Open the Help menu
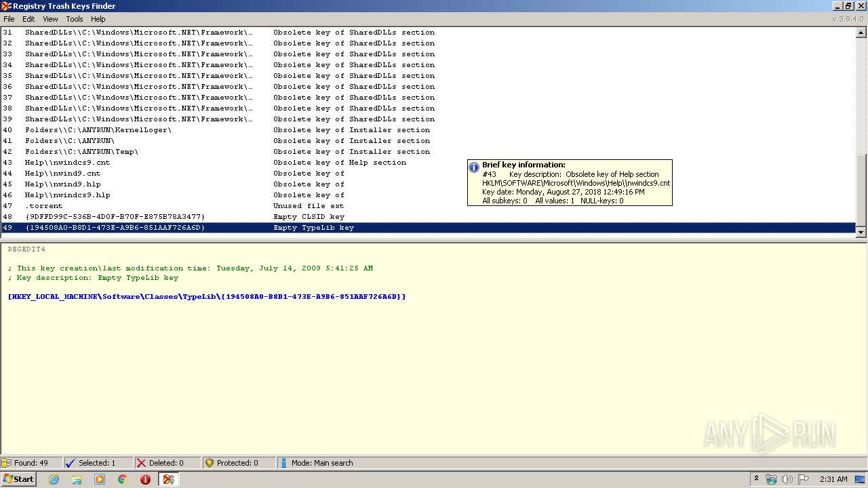Screen dimensions: 868x488 pos(98,19)
